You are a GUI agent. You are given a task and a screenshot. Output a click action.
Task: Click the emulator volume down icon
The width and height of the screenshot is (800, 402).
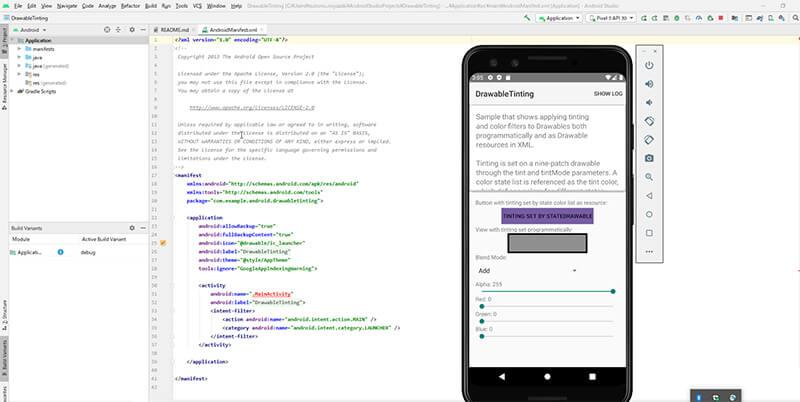click(x=649, y=103)
